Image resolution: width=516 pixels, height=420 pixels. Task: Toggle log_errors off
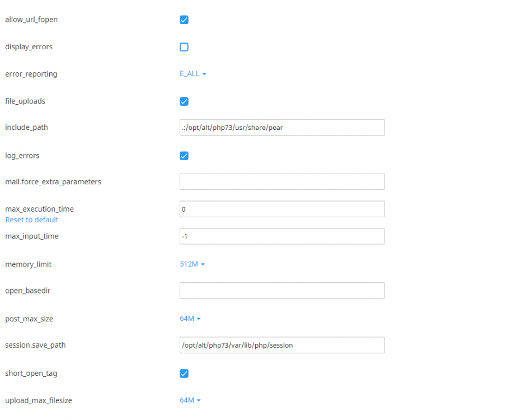coord(184,156)
